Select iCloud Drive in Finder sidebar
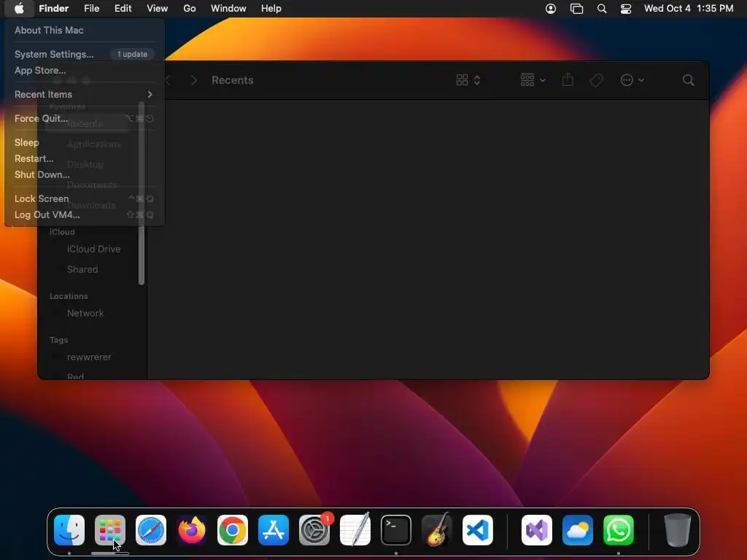Screen dimensions: 747x560 coord(93,249)
